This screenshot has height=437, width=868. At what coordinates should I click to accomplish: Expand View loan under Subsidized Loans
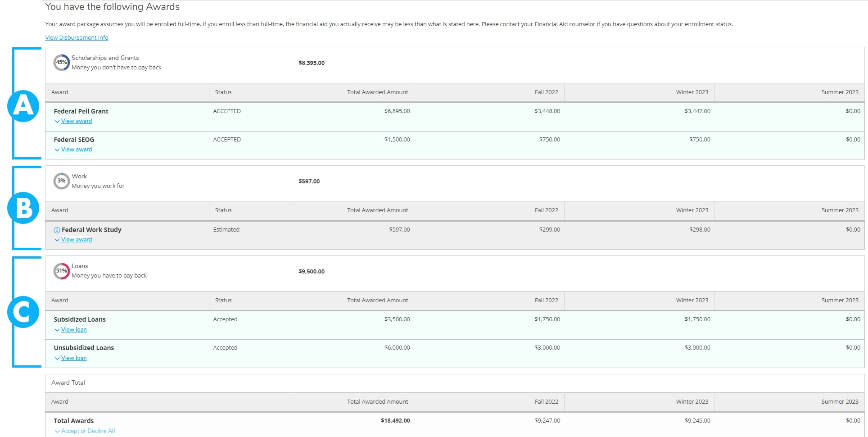pos(74,330)
